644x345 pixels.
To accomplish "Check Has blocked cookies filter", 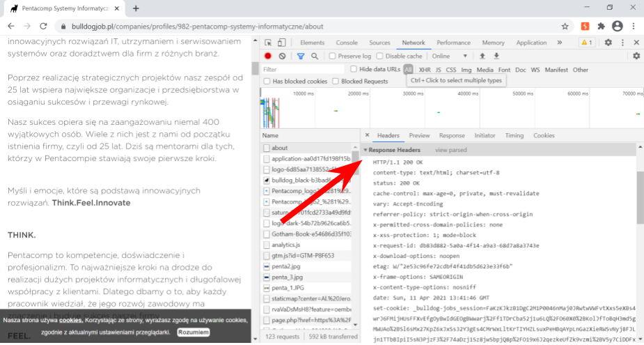I will (x=267, y=82).
